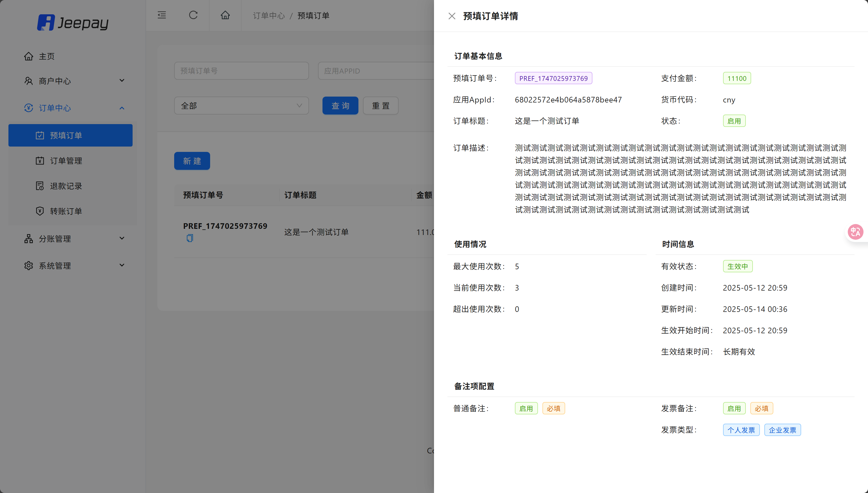Open the 转账订单 menu item
The image size is (868, 493).
pyautogui.click(x=66, y=211)
